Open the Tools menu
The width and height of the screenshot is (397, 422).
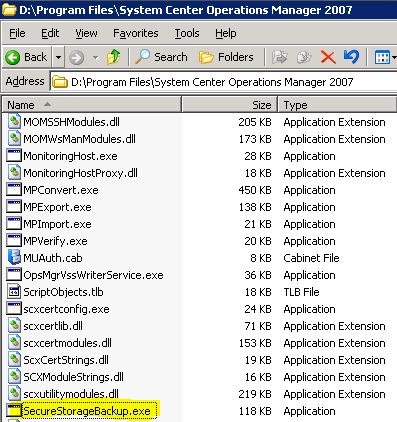[x=187, y=33]
